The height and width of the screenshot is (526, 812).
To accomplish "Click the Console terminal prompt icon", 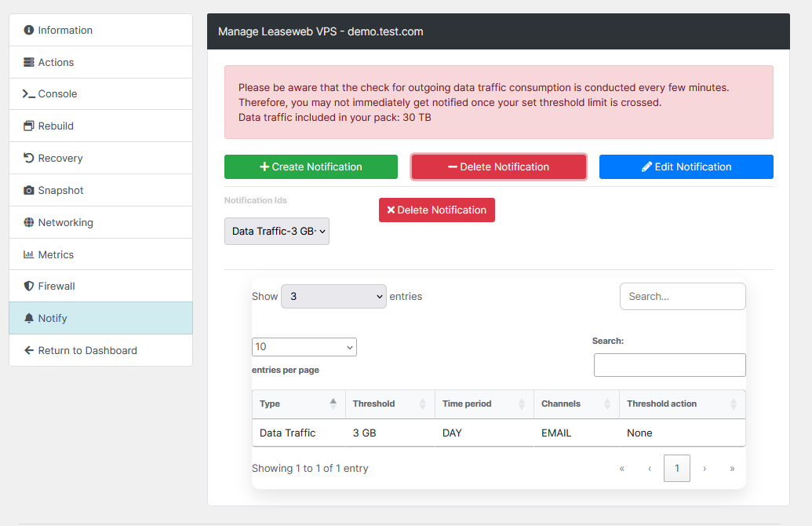I will point(28,93).
